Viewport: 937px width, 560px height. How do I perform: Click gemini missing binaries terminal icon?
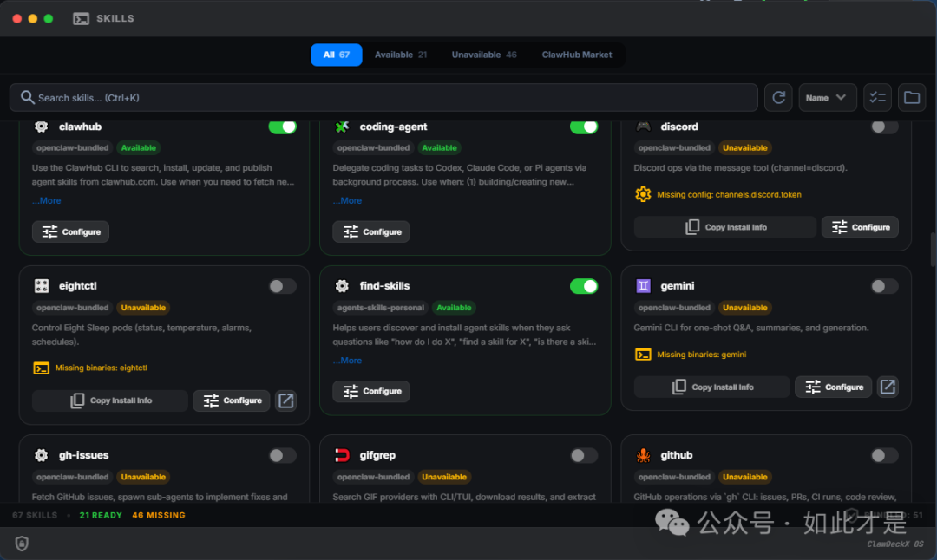[x=643, y=355]
